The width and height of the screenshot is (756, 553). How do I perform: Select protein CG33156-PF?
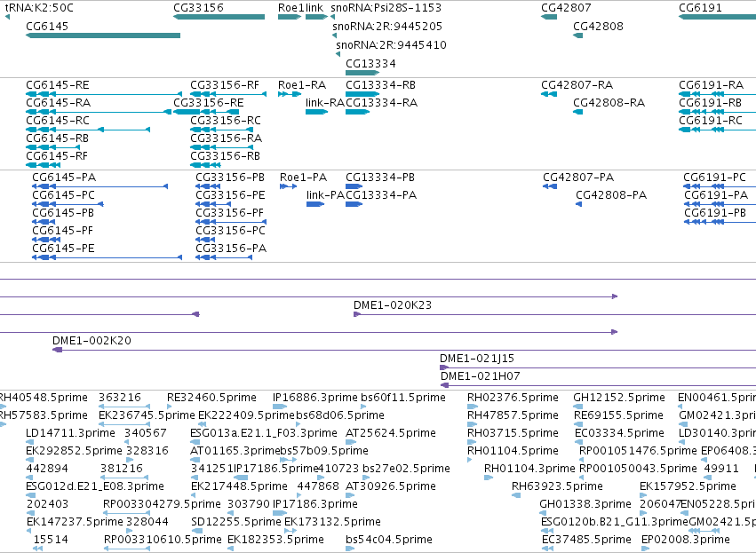pyautogui.click(x=231, y=222)
